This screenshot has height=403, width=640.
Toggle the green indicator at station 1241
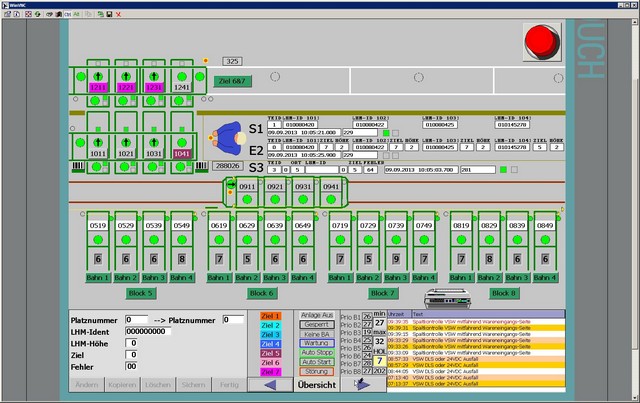pyautogui.click(x=182, y=74)
